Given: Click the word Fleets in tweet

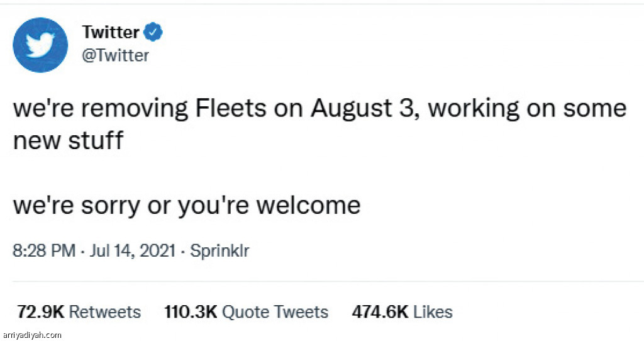Looking at the screenshot, I should (x=230, y=109).
